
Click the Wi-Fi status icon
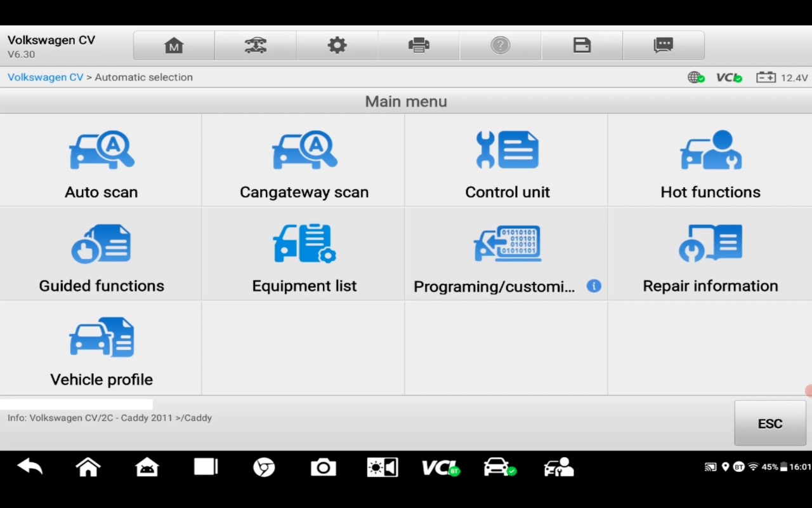coord(753,467)
